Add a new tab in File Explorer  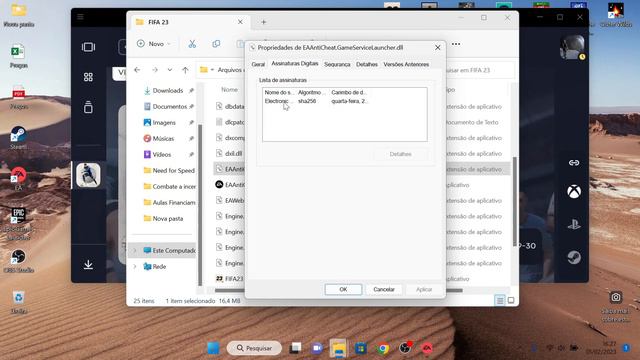click(264, 22)
